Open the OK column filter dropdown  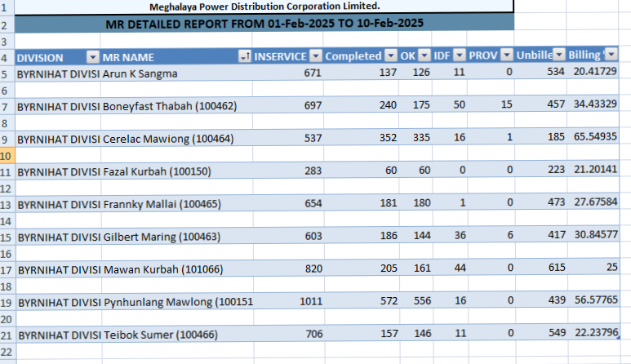[424, 55]
